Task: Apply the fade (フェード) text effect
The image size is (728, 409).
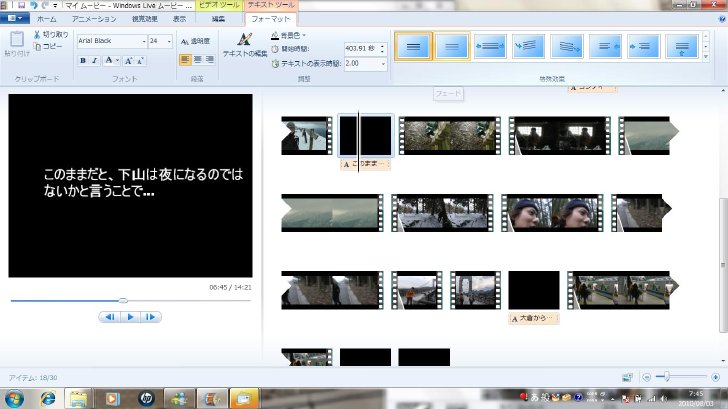Action: [x=452, y=46]
